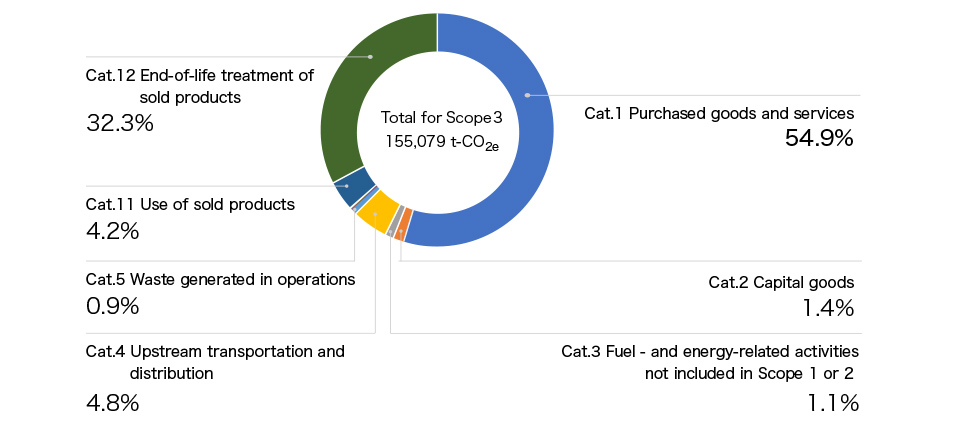The height and width of the screenshot is (435, 960).
Task: Select the 32.3% percentage value
Action: click(119, 124)
